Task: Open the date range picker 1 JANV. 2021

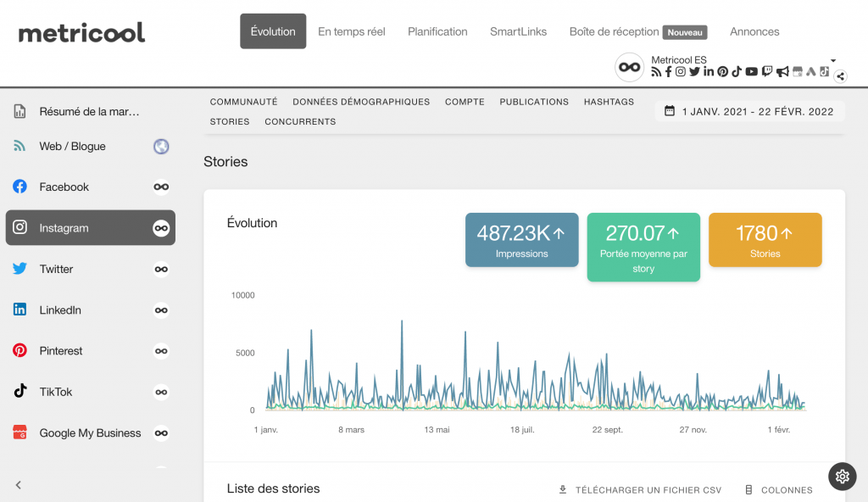Action: coord(750,111)
